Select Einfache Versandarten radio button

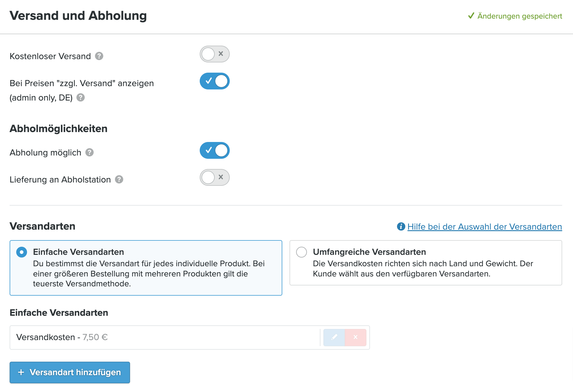(22, 252)
